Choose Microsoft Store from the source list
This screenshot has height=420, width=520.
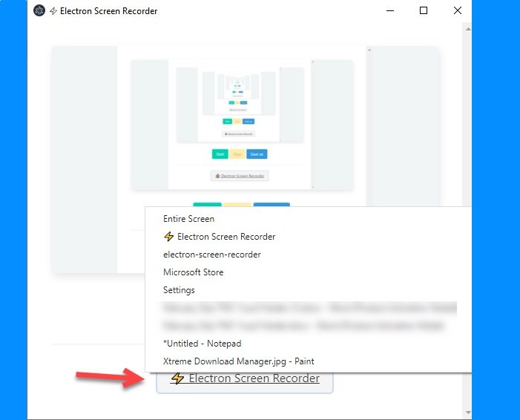coord(193,272)
